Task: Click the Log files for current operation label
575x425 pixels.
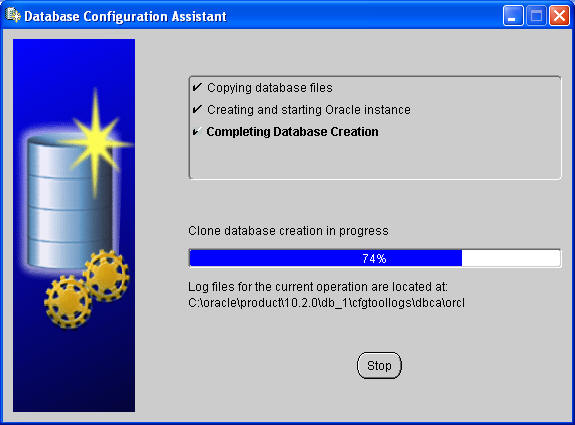Action: (x=318, y=286)
